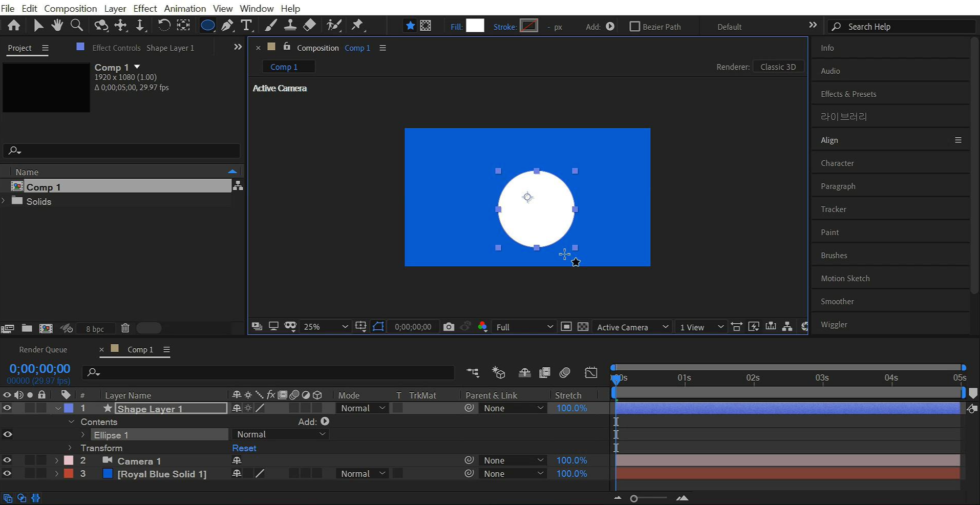Select the Selection arrow tool
The height and width of the screenshot is (505, 980).
[38, 25]
